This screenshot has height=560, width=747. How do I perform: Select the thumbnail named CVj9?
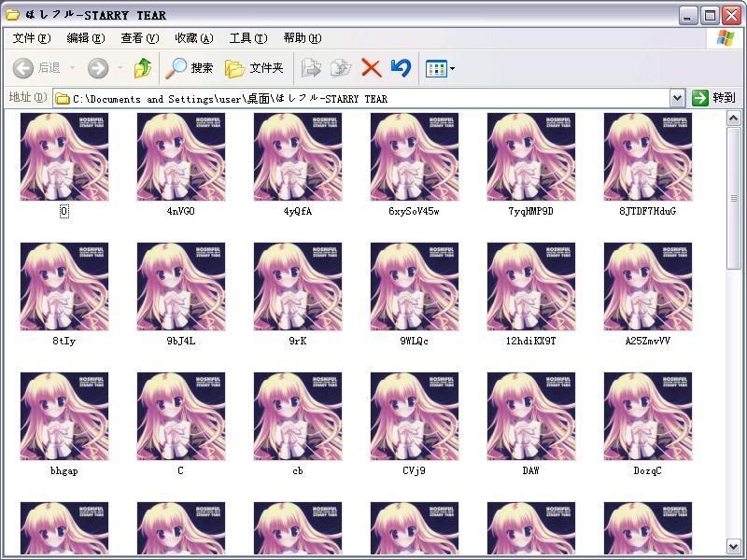pos(415,416)
